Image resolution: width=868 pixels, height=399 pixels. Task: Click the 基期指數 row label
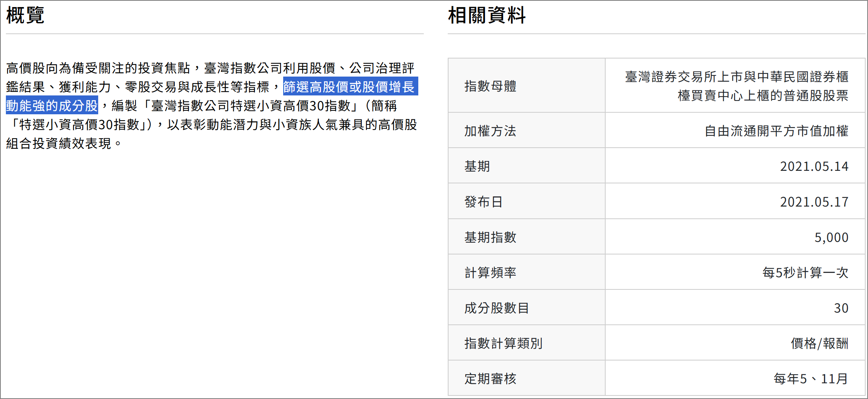pyautogui.click(x=490, y=237)
